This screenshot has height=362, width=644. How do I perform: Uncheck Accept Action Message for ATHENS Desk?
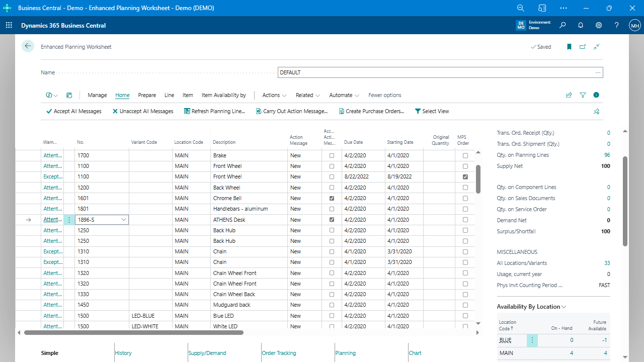click(x=331, y=219)
